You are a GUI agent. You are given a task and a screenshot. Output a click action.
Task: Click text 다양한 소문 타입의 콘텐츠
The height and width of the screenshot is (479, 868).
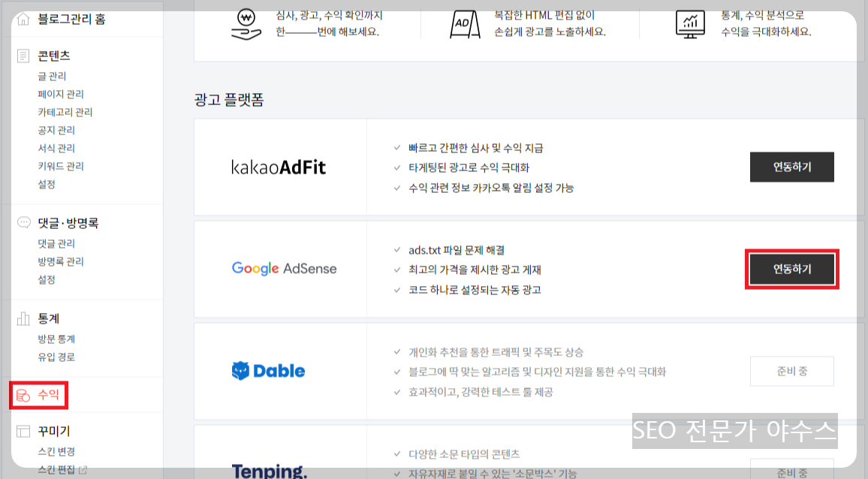coord(464,454)
